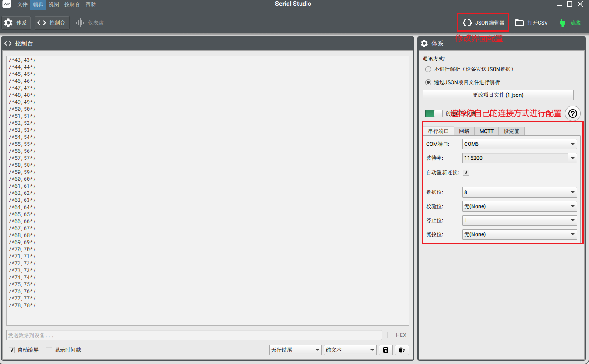
Task: Close the Serial Studio window
Action: tap(580, 4)
